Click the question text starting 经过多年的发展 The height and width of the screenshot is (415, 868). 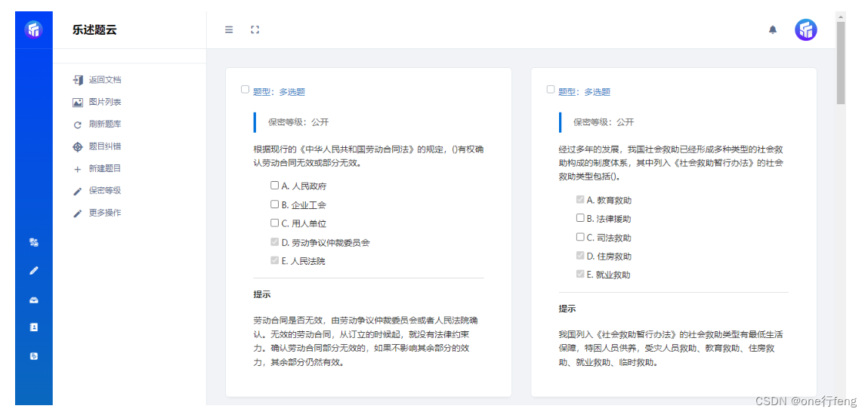[672, 163]
